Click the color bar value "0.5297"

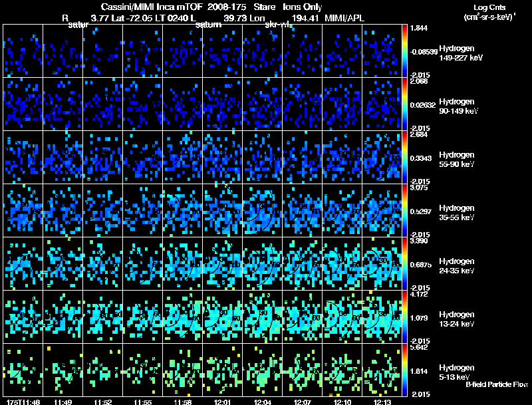tap(421, 211)
